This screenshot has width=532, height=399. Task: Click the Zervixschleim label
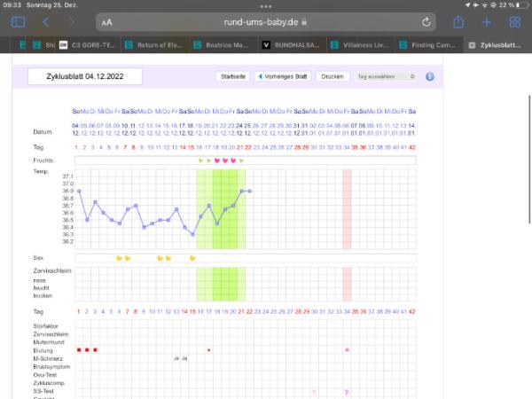[x=52, y=270]
